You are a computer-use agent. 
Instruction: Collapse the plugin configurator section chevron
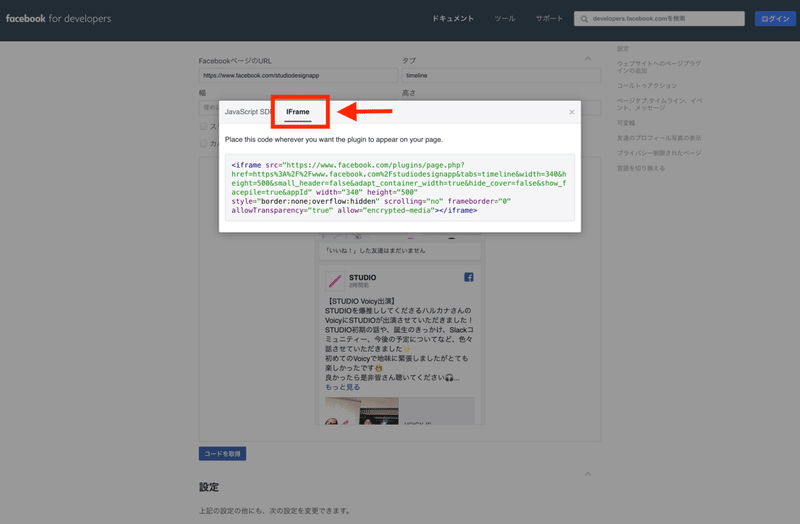(588, 59)
